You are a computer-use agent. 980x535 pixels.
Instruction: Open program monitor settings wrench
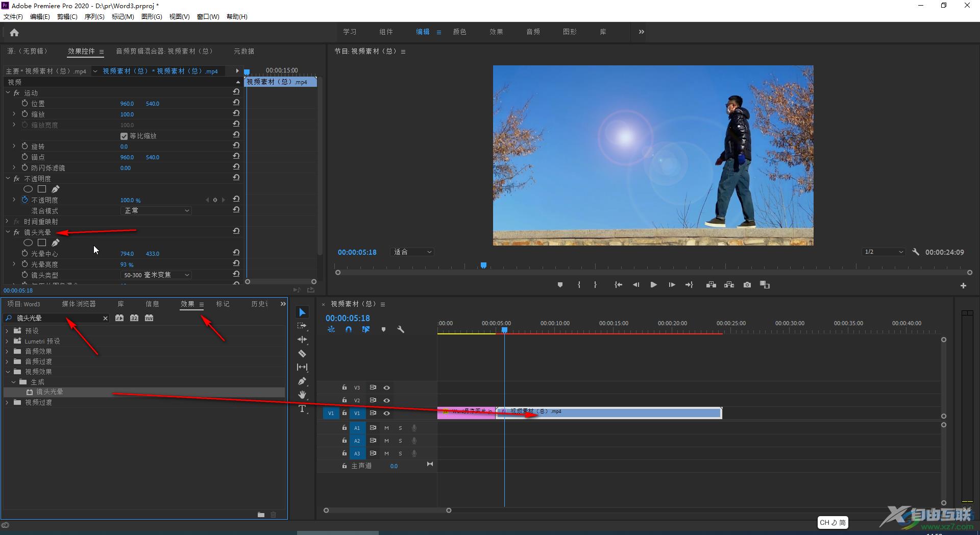click(916, 252)
